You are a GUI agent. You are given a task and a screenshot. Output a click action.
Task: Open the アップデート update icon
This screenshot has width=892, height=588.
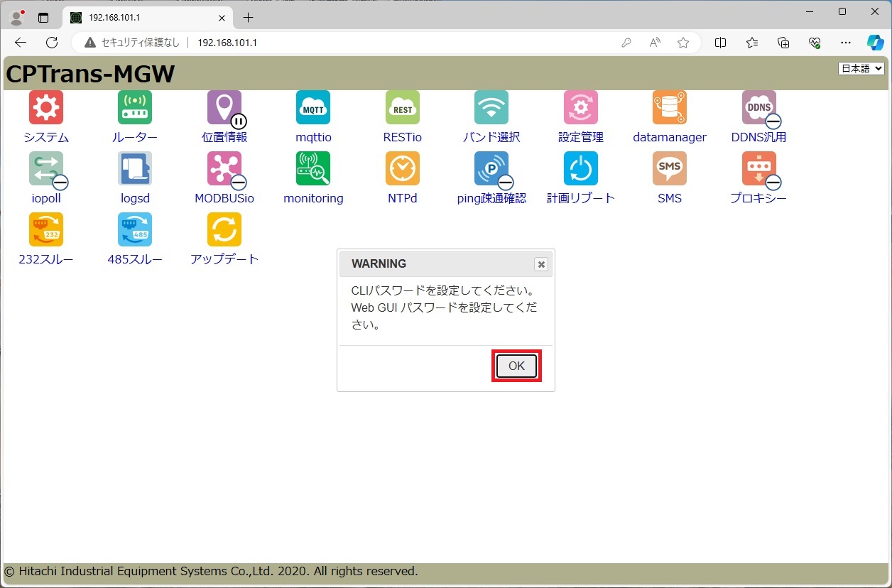point(224,230)
